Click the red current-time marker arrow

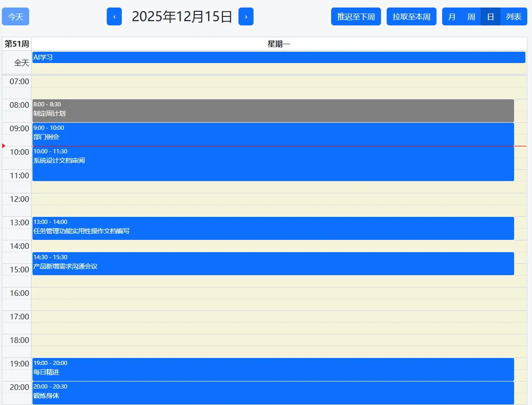click(x=4, y=146)
